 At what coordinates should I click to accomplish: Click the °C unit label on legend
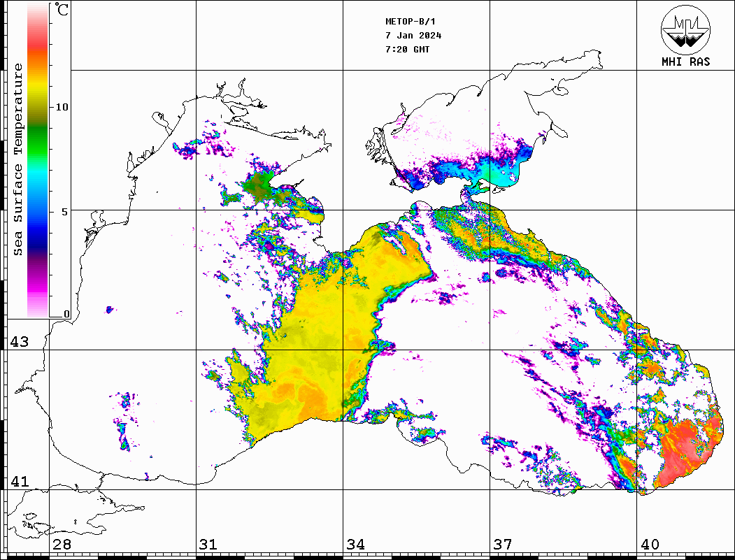(62, 9)
